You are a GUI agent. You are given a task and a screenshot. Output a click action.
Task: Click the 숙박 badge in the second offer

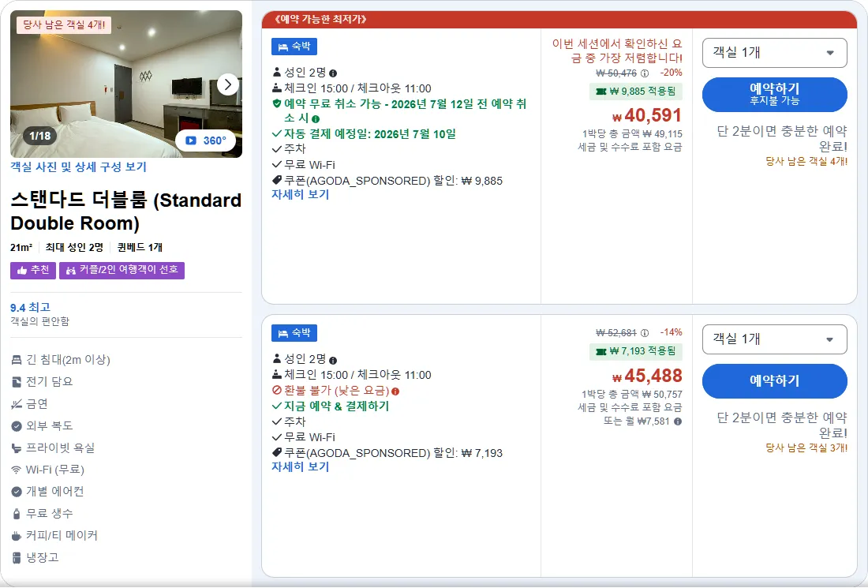294,333
